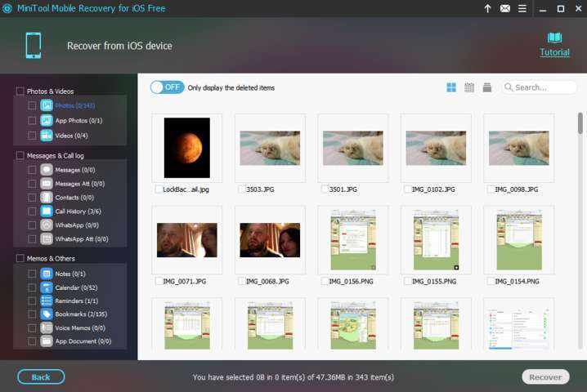Image resolution: width=587 pixels, height=392 pixels.
Task: Click the Search input field
Action: click(x=540, y=87)
